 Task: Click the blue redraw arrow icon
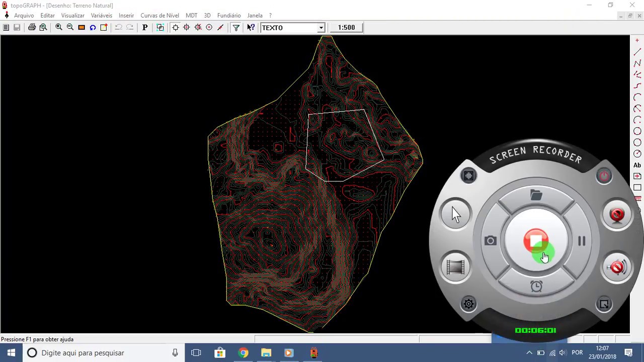pyautogui.click(x=93, y=28)
